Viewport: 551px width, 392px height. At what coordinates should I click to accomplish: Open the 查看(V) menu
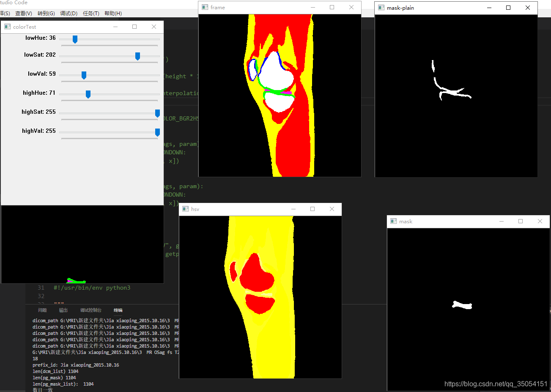23,13
